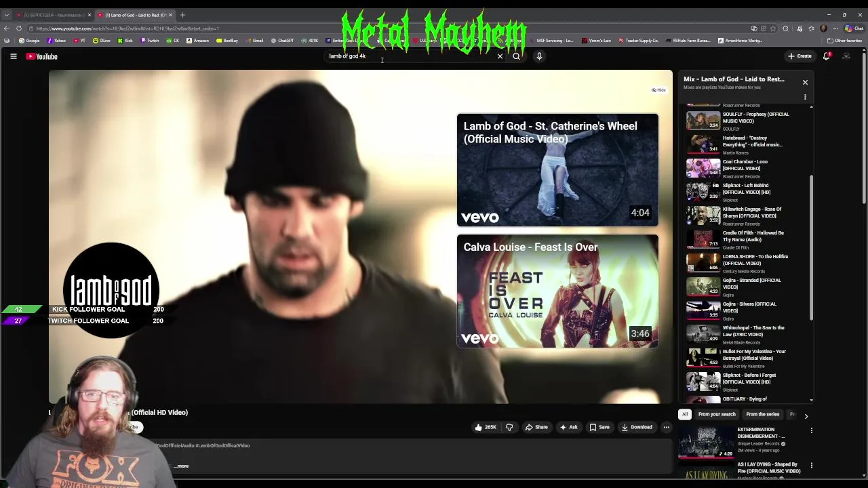Close the Mix playlist panel

[x=805, y=82]
